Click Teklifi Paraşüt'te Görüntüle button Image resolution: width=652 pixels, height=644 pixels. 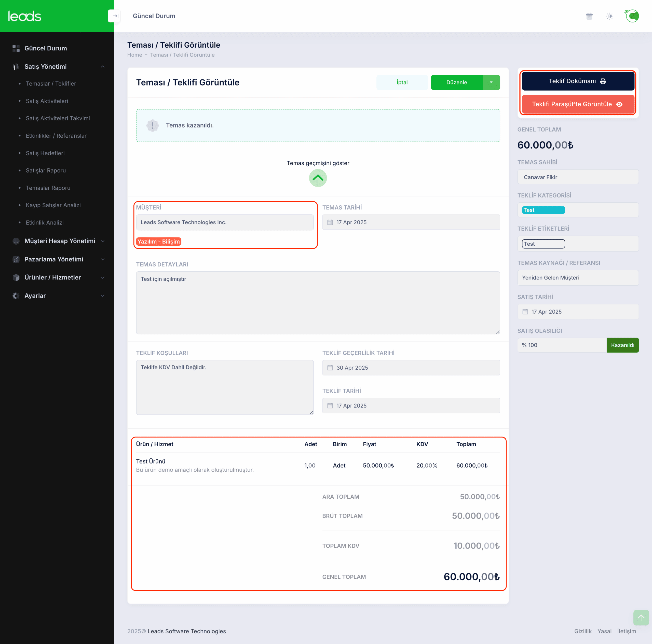click(578, 104)
